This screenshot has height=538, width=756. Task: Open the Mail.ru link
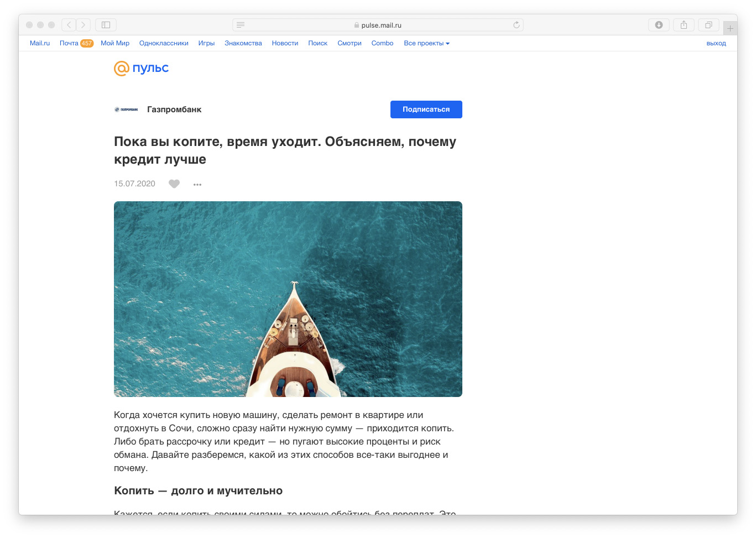[x=40, y=43]
